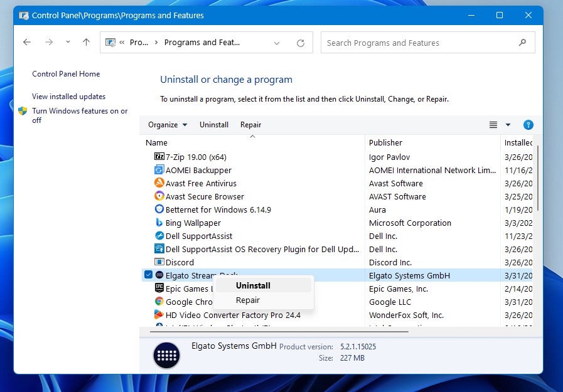Click the double chevron in address bar
Viewport: 563px width, 392px height.
[122, 42]
